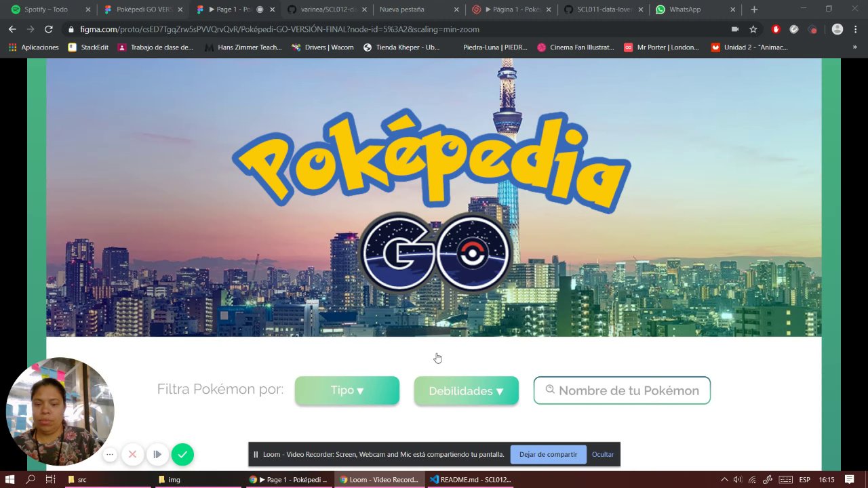
Task: Click the red extension icon in toolbar
Action: click(776, 29)
